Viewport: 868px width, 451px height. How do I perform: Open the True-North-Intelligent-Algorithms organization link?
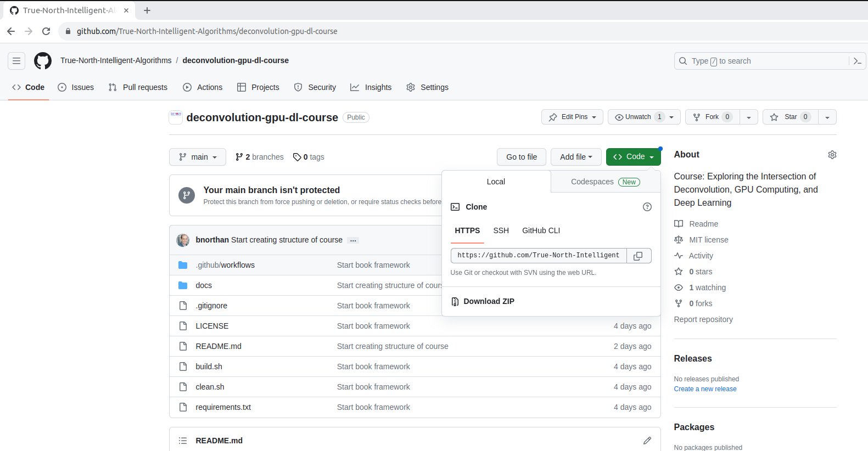116,60
